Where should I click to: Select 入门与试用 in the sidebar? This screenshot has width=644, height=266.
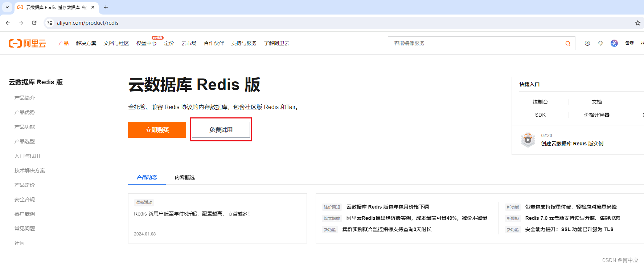click(27, 156)
